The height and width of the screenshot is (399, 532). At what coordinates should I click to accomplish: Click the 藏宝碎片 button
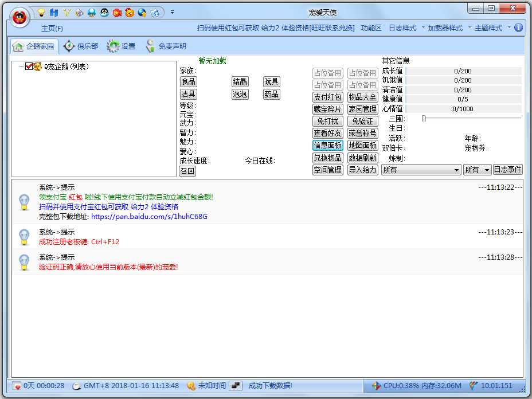[328, 109]
